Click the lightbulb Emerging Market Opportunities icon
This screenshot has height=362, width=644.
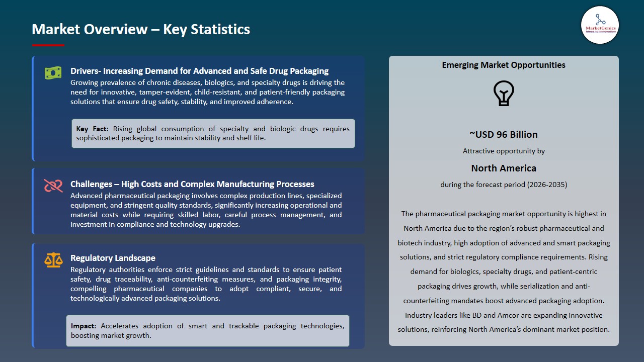tap(503, 93)
